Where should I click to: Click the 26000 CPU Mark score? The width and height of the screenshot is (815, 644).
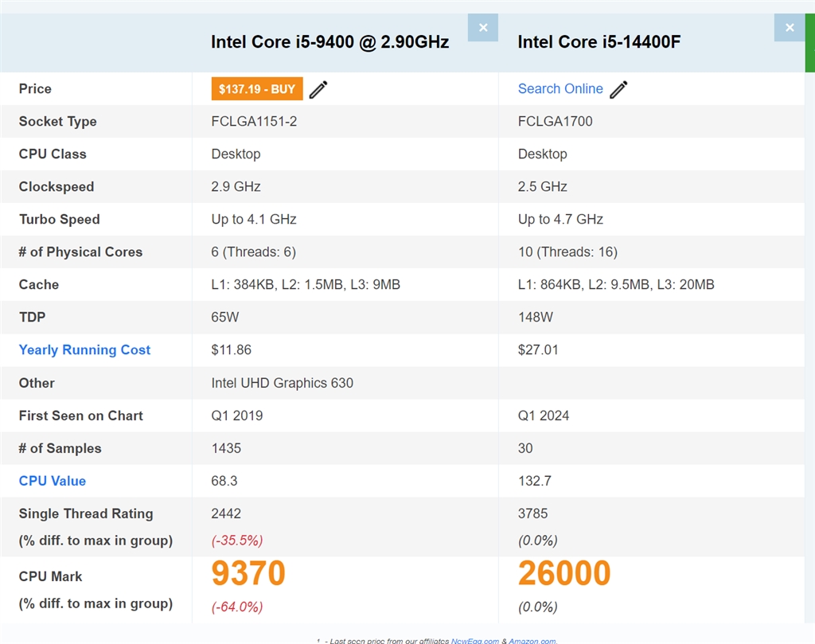point(564,574)
